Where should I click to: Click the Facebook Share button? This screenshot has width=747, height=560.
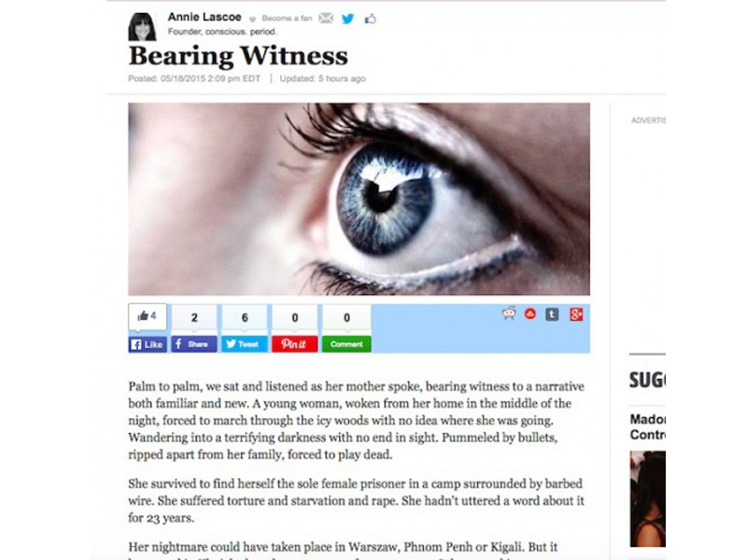(194, 343)
